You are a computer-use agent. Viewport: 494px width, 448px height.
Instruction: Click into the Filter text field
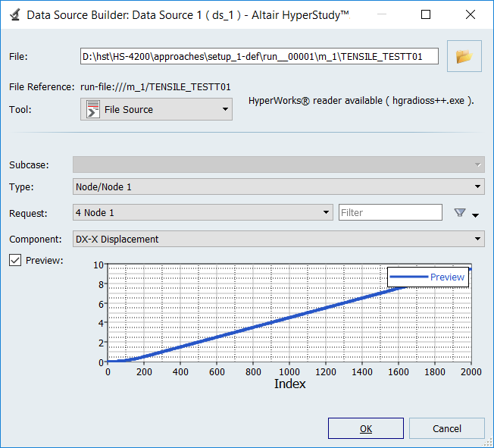coord(390,212)
